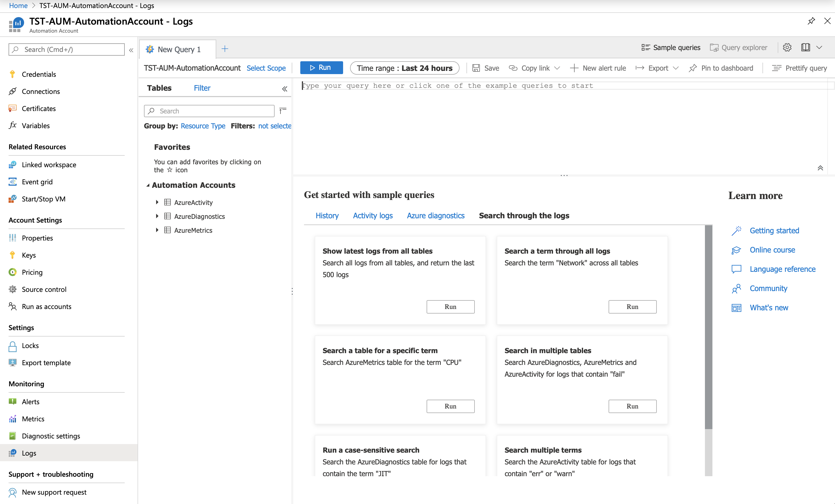Open the Export dropdown
Viewport: 835px width, 504px height.
point(657,68)
